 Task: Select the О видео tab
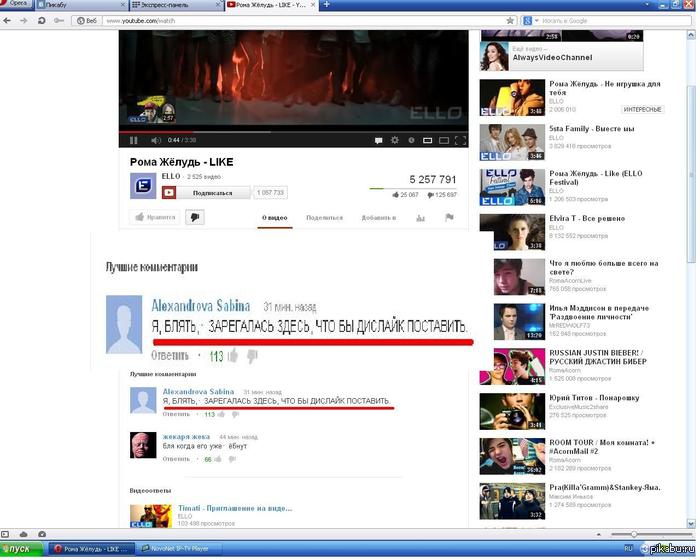[x=275, y=218]
